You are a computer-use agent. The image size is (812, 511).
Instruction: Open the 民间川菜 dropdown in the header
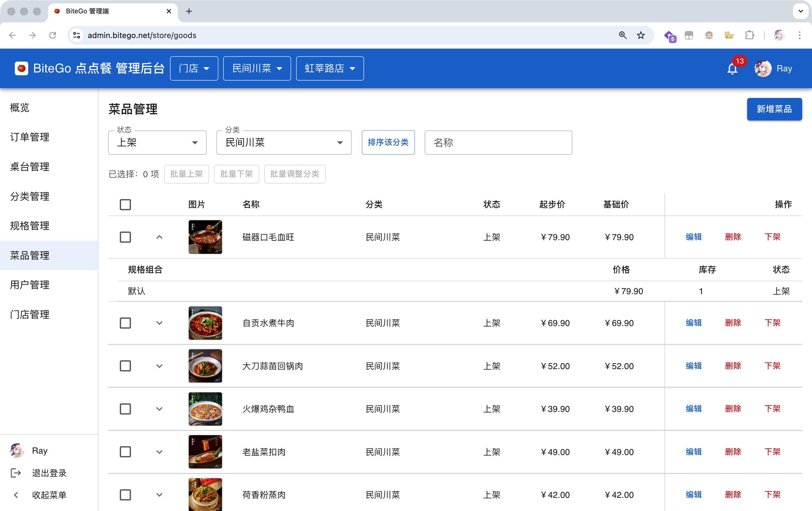click(257, 69)
